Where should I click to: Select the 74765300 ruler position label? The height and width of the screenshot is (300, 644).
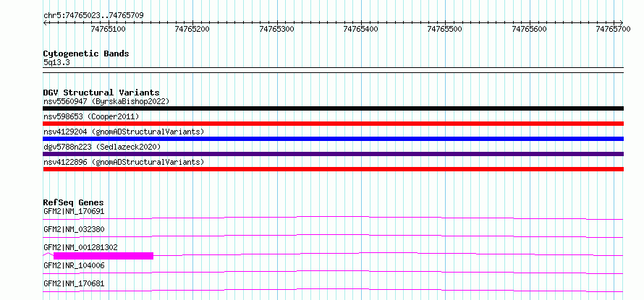pos(277,29)
